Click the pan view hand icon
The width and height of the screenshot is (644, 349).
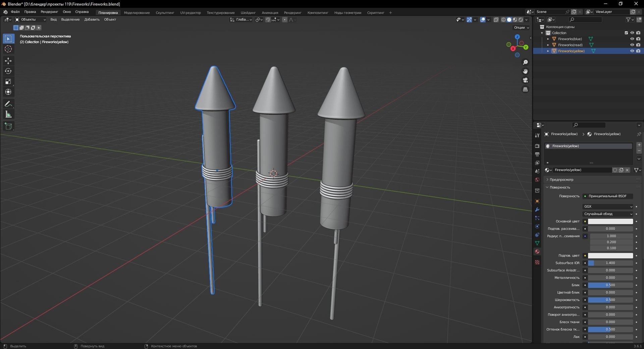click(x=525, y=71)
